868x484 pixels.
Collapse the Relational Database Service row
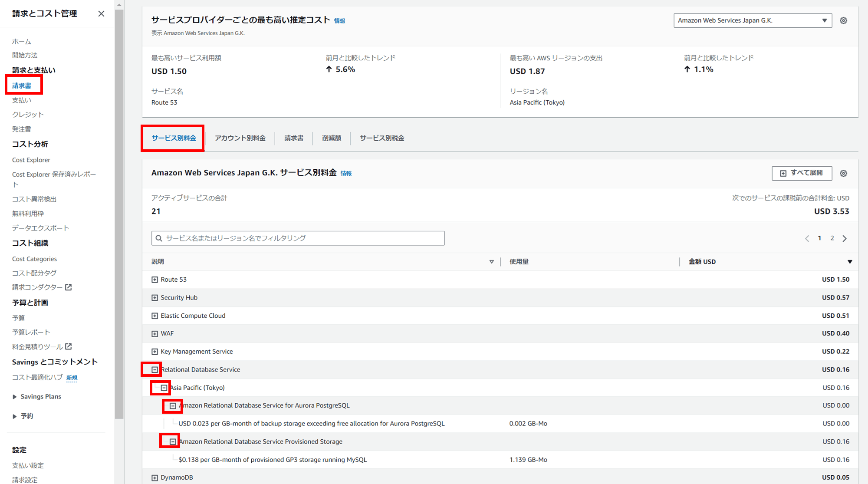click(x=155, y=370)
